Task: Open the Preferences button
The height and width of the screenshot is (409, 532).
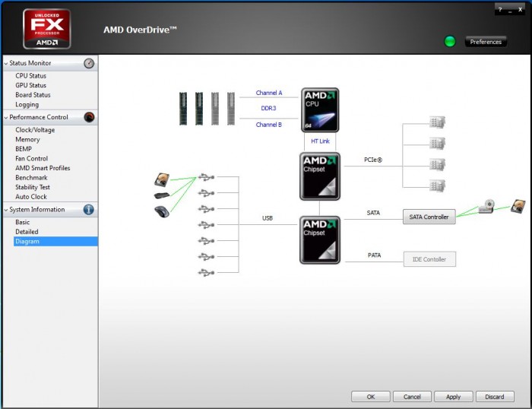Action: point(486,42)
